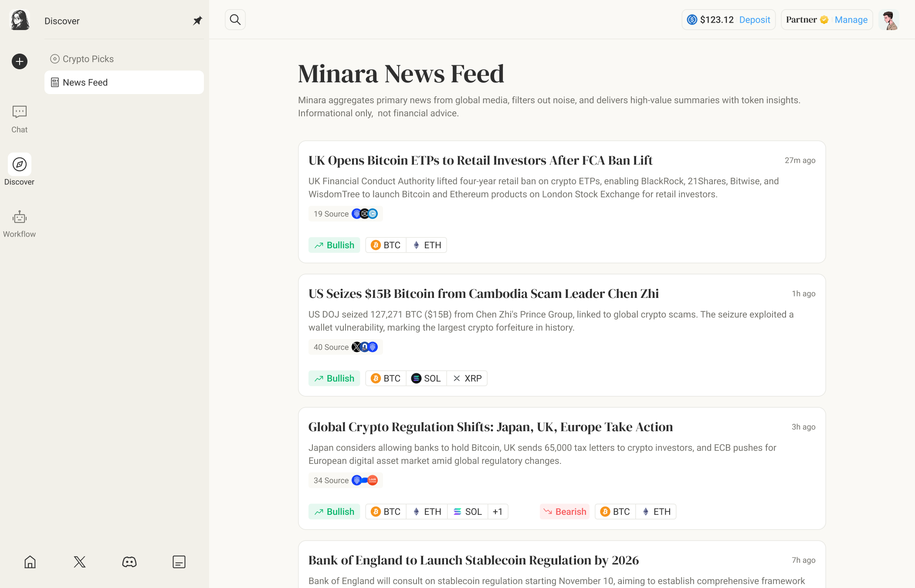Screen dimensions: 915x588
Task: Expand the 40 Source badge
Action: (x=345, y=347)
